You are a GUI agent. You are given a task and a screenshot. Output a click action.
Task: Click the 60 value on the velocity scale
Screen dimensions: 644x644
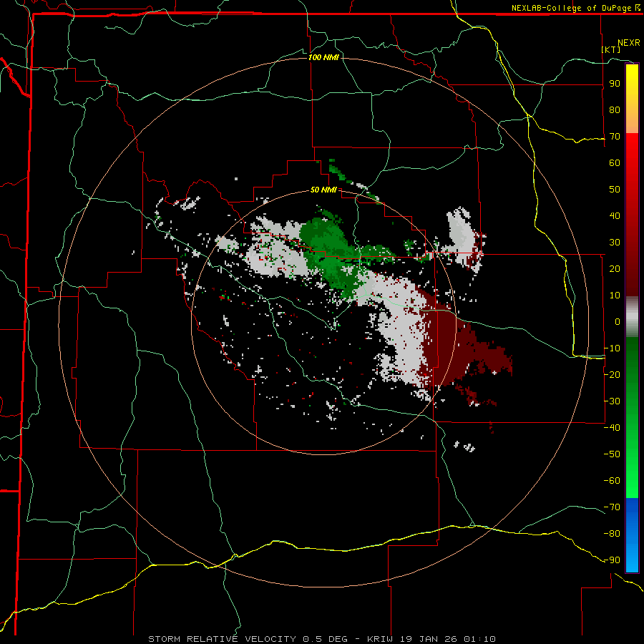coord(615,163)
